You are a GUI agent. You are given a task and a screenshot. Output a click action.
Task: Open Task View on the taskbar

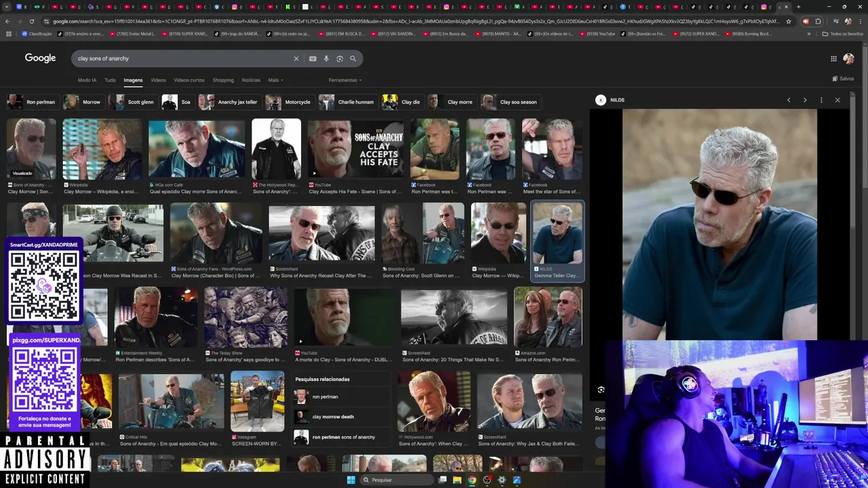[442, 480]
